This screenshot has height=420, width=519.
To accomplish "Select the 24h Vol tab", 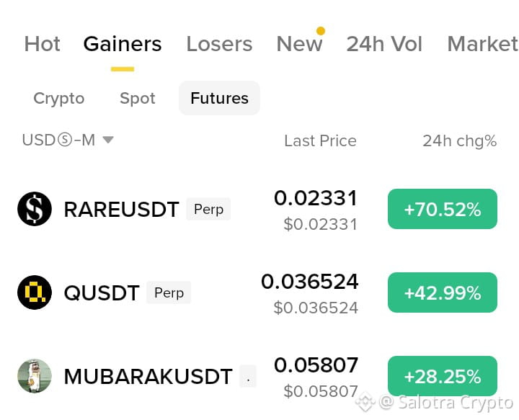I will [x=384, y=44].
